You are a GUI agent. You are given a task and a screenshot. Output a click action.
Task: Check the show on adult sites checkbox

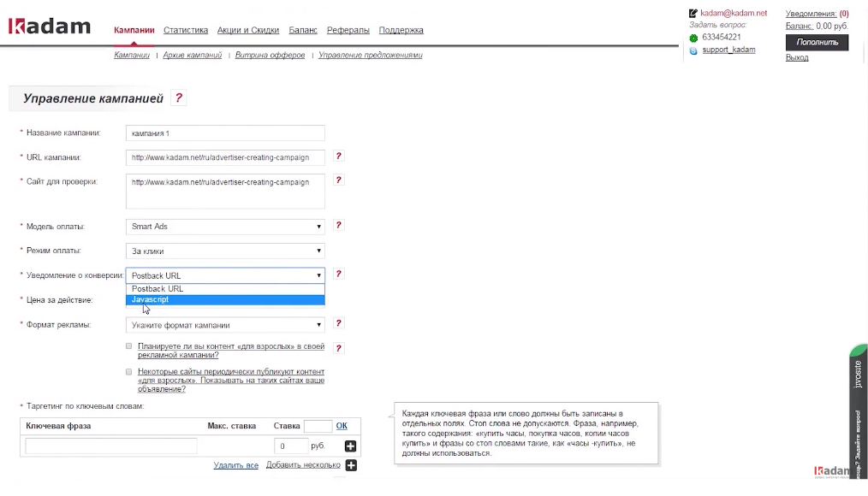(x=129, y=372)
